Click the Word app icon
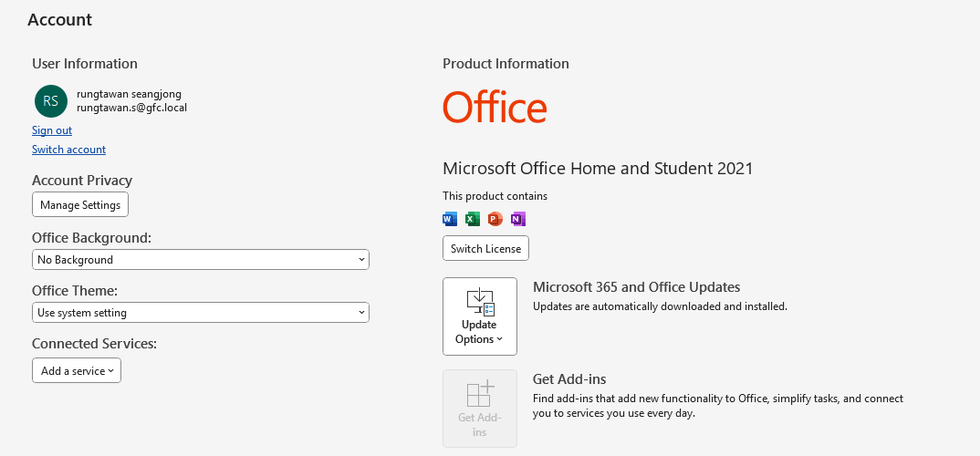Image resolution: width=980 pixels, height=456 pixels. click(450, 219)
